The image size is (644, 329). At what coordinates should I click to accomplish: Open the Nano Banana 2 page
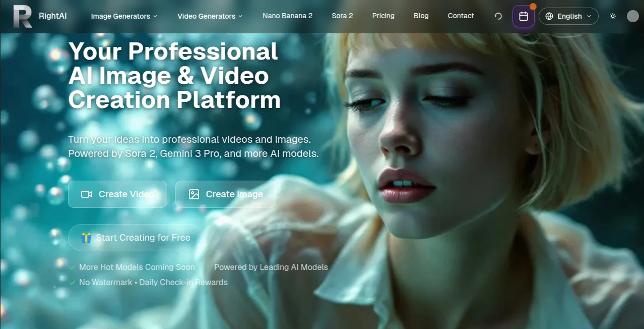[287, 16]
